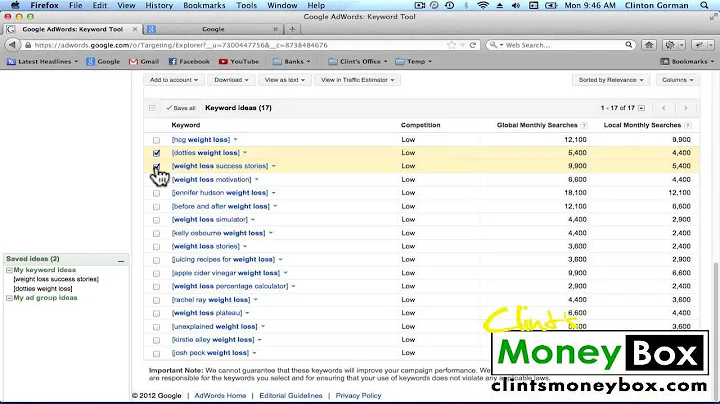This screenshot has width=720, height=404.
Task: Open YouTube bookmark in bookmarks bar
Action: pyautogui.click(x=239, y=61)
